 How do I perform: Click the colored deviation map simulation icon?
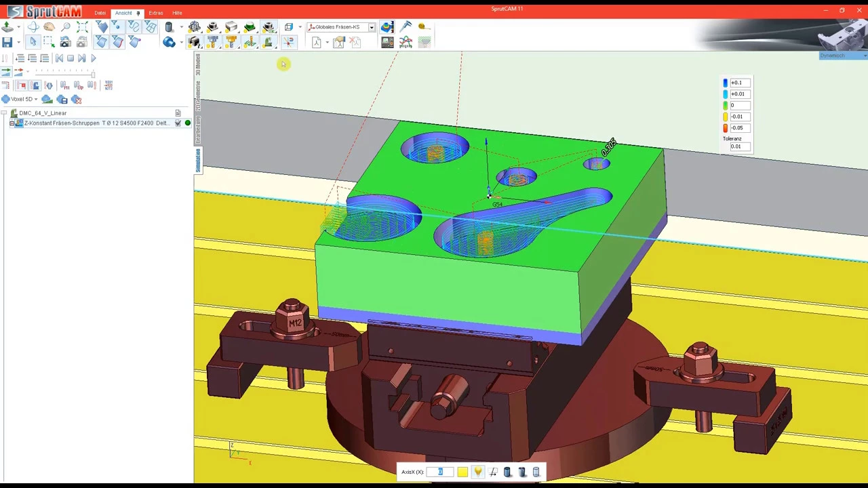[x=387, y=26]
